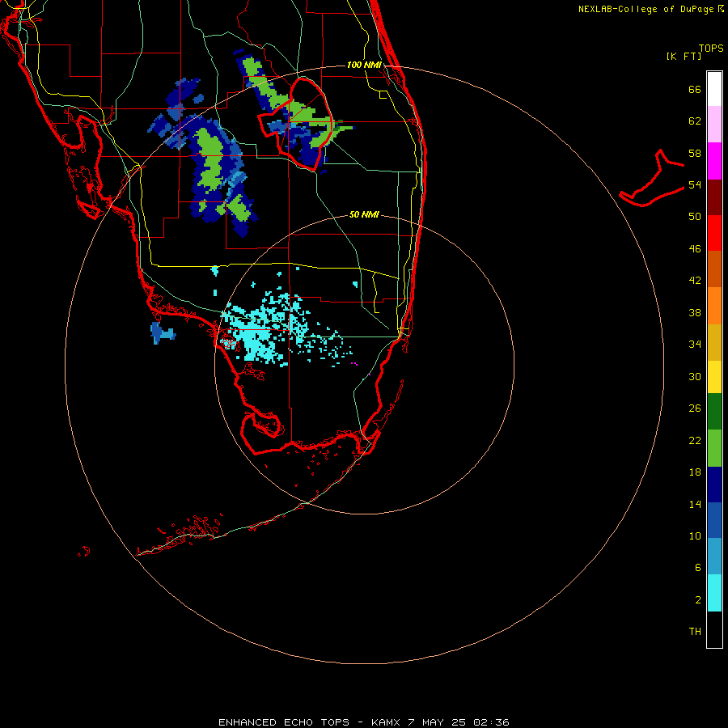Click the small blue echo offshore of the southwest coast

(x=163, y=333)
